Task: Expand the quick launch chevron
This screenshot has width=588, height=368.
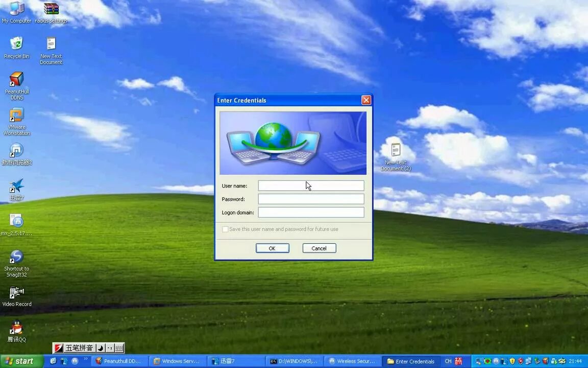Action: [x=86, y=359]
